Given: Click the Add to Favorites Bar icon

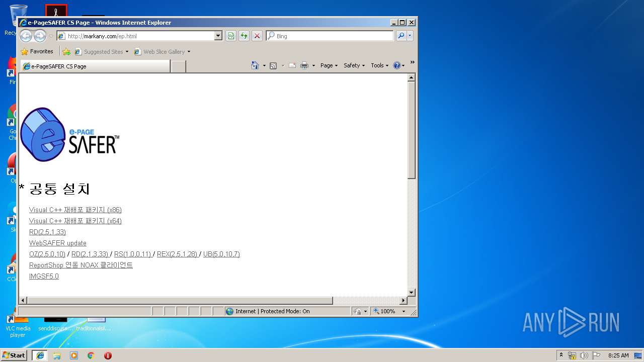Looking at the screenshot, I should click(66, 51).
